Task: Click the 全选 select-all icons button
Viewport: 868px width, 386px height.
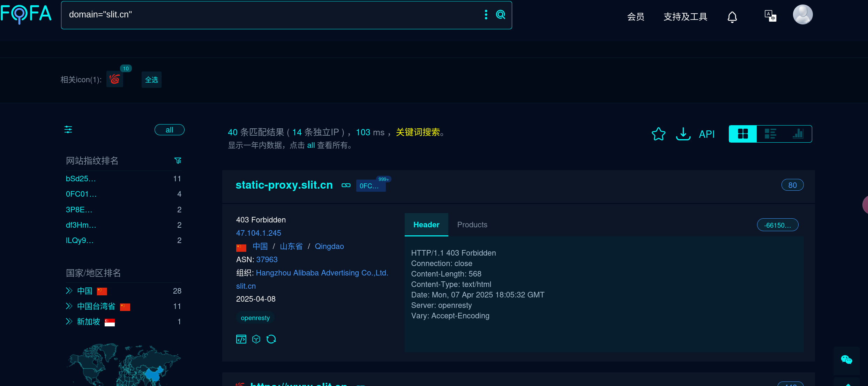Action: click(151, 80)
